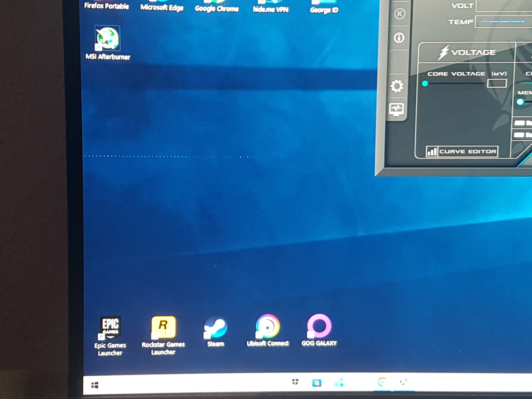532x399 pixels.
Task: Open the Windows Start menu
Action: pyautogui.click(x=95, y=385)
